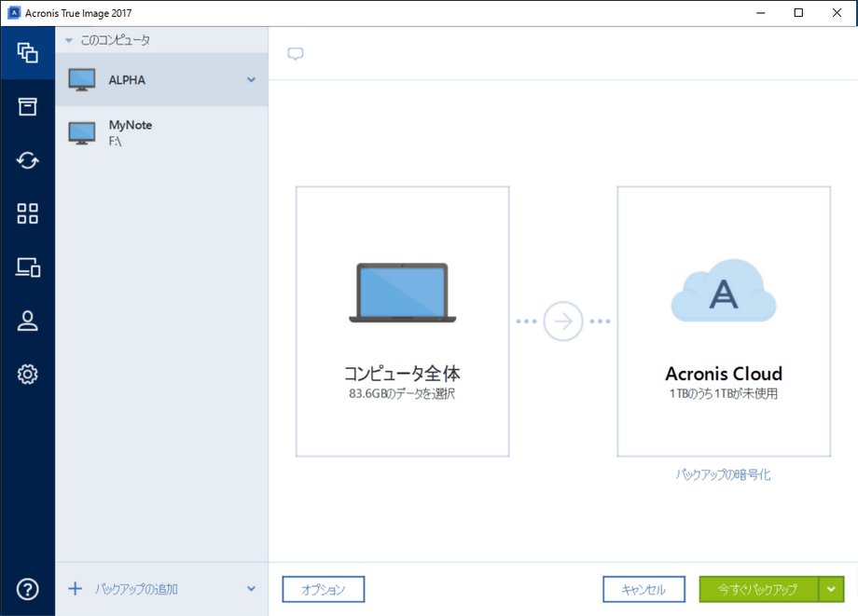Open the Sync section icon

(x=27, y=160)
